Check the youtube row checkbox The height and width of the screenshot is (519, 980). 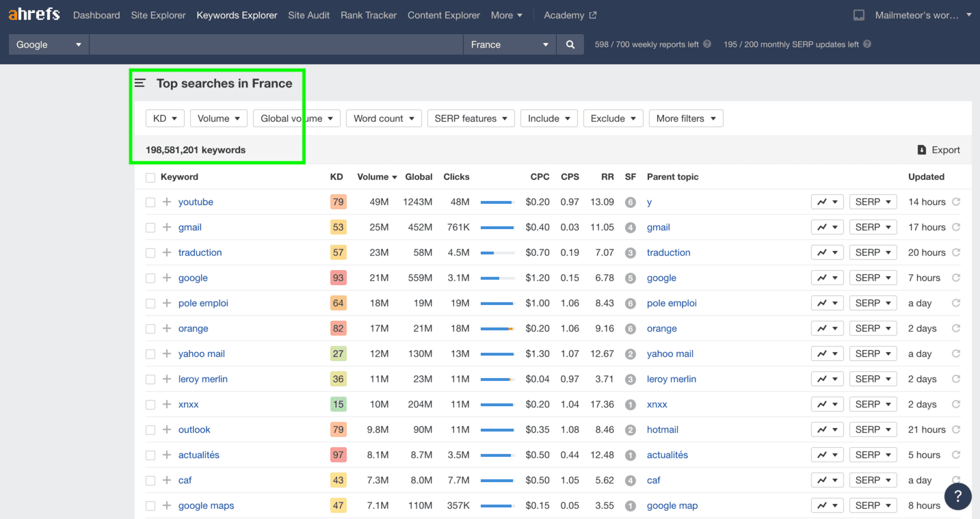pyautogui.click(x=150, y=202)
